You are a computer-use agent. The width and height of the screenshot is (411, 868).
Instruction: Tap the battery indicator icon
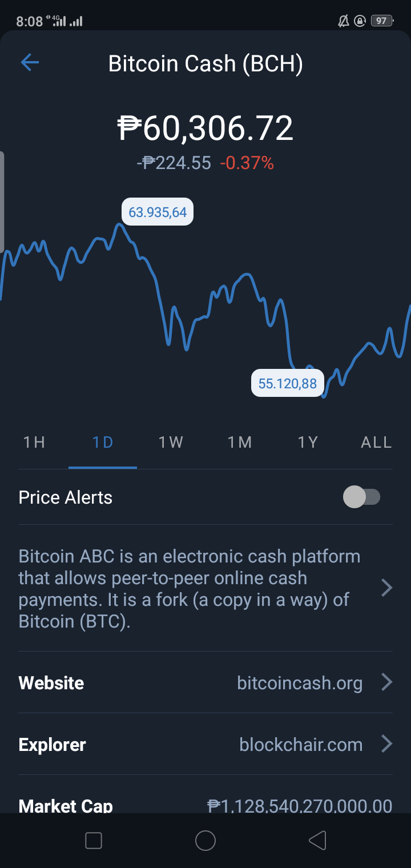tap(382, 21)
